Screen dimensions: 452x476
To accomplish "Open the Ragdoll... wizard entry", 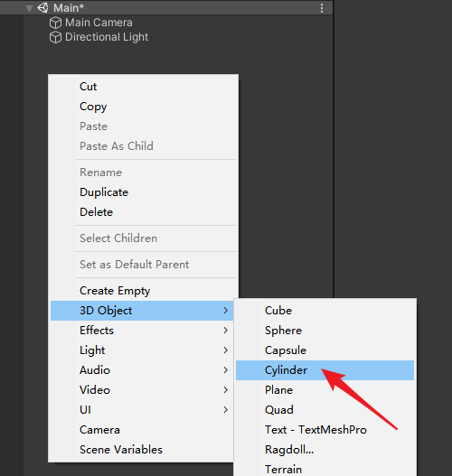I will (325, 450).
